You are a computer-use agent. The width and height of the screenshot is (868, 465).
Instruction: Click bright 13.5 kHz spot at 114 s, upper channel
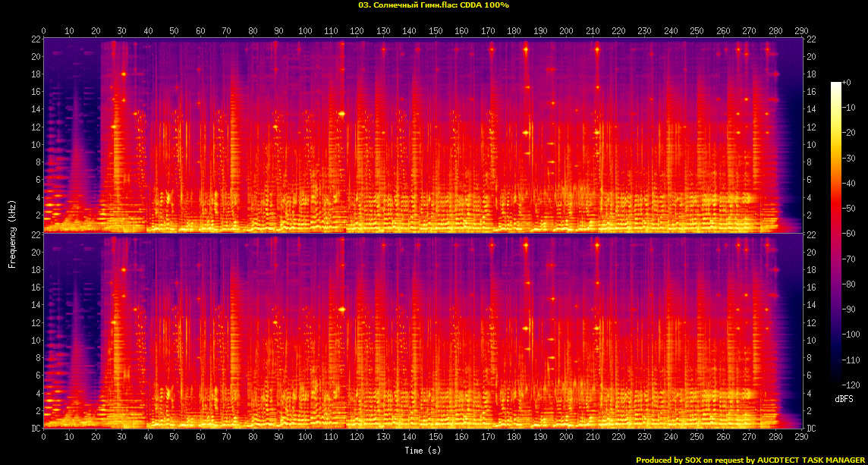[x=341, y=114]
